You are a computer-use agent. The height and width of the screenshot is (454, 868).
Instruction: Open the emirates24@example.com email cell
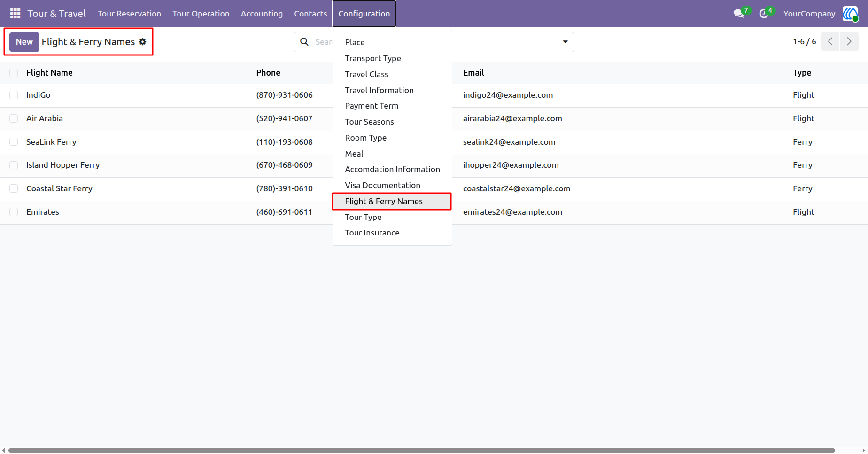pos(512,212)
